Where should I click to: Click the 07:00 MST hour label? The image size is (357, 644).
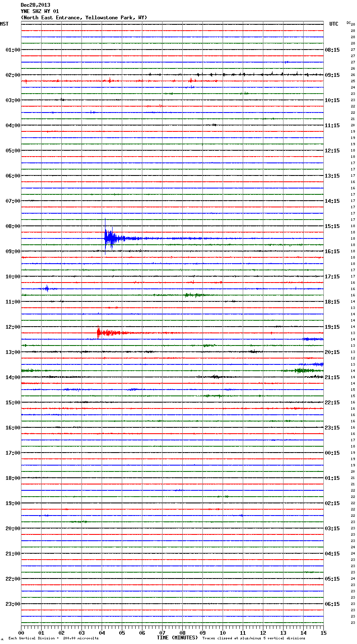13,201
